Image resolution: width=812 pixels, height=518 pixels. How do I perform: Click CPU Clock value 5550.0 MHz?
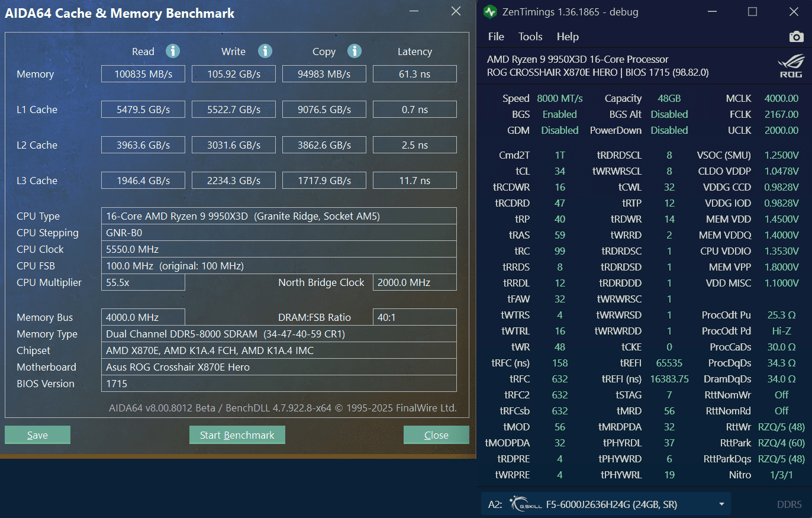tap(279, 249)
